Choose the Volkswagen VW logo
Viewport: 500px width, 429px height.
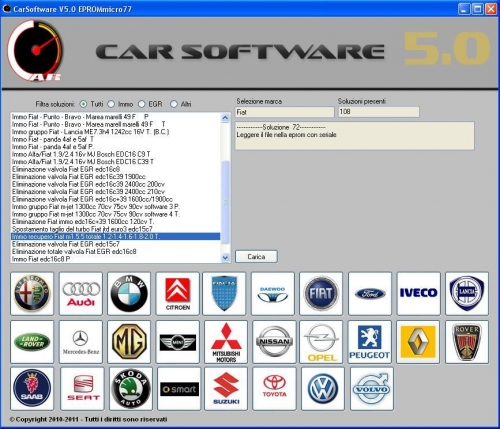pyautogui.click(x=323, y=389)
